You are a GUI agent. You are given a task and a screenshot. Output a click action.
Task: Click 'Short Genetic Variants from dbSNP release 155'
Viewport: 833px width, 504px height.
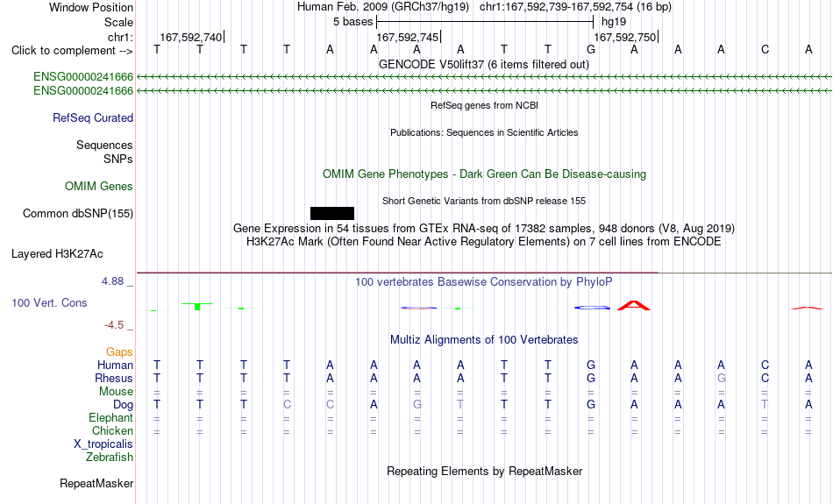point(484,201)
